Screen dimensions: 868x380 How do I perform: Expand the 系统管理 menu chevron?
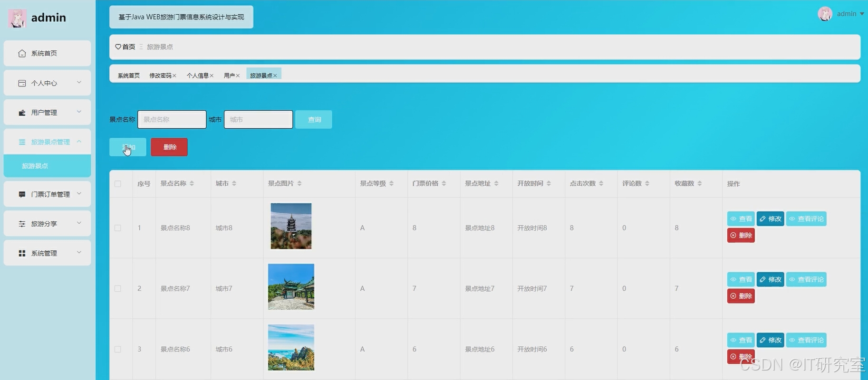79,253
